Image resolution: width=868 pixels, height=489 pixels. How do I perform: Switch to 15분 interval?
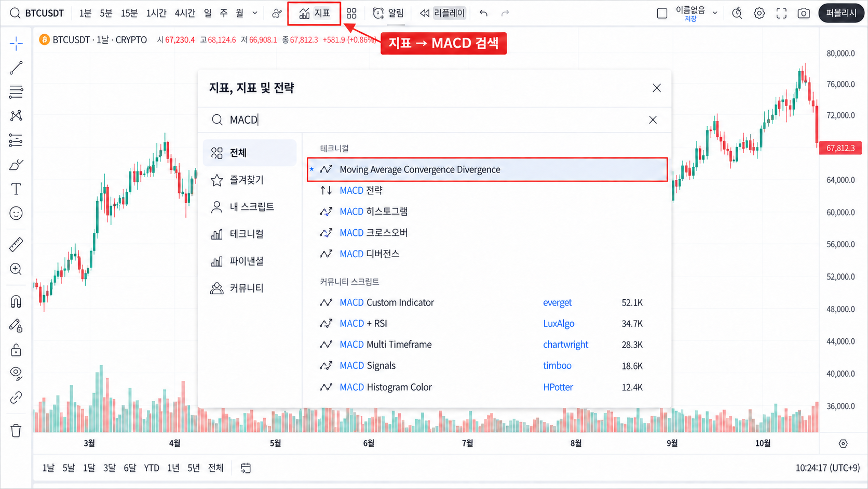[x=129, y=13]
